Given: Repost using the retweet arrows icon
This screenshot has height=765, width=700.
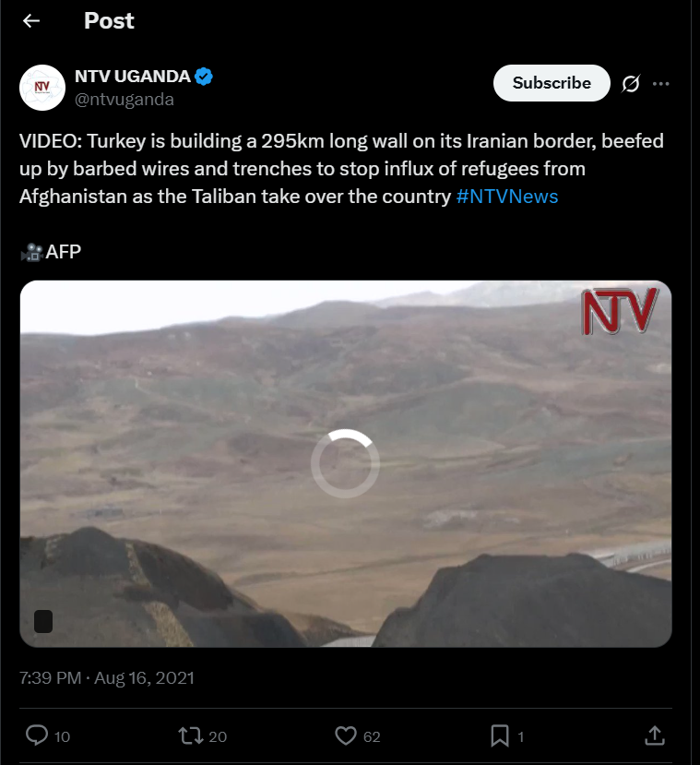Looking at the screenshot, I should [x=191, y=735].
